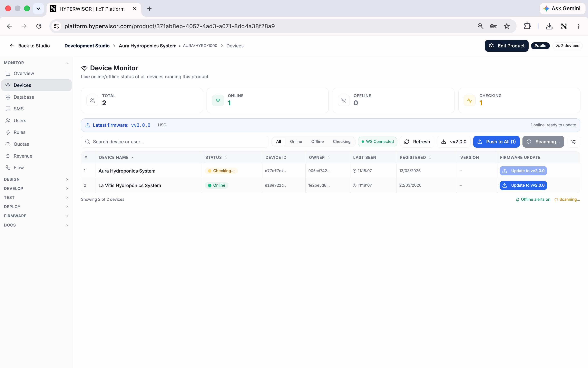Click the Scanning... button in toolbar
This screenshot has height=368, width=588.
point(543,142)
